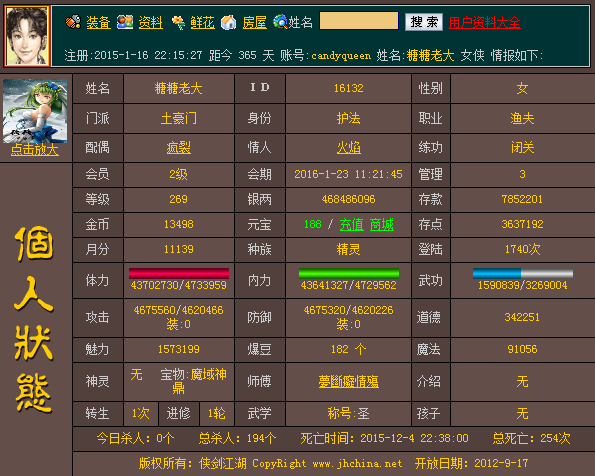The width and height of the screenshot is (595, 476).
Task: Click 点击放大 to enlarge picture
Action: pyautogui.click(x=35, y=150)
